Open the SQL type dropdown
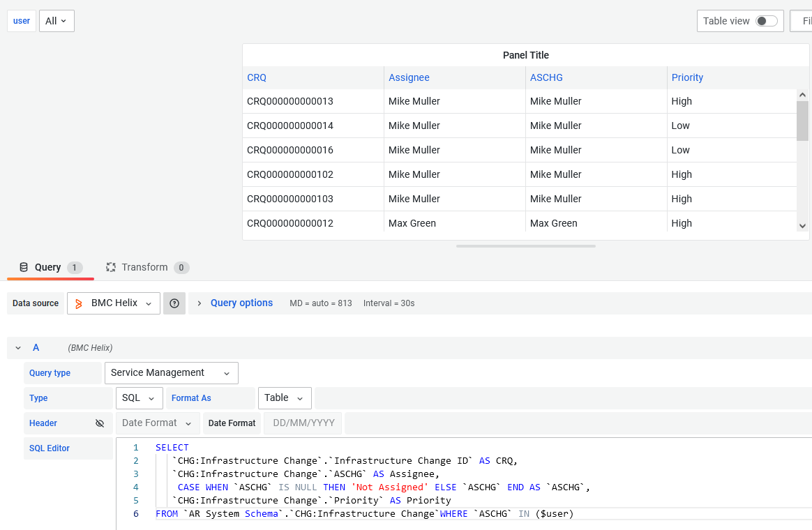Screen dimensions: 812x530 click(140, 398)
